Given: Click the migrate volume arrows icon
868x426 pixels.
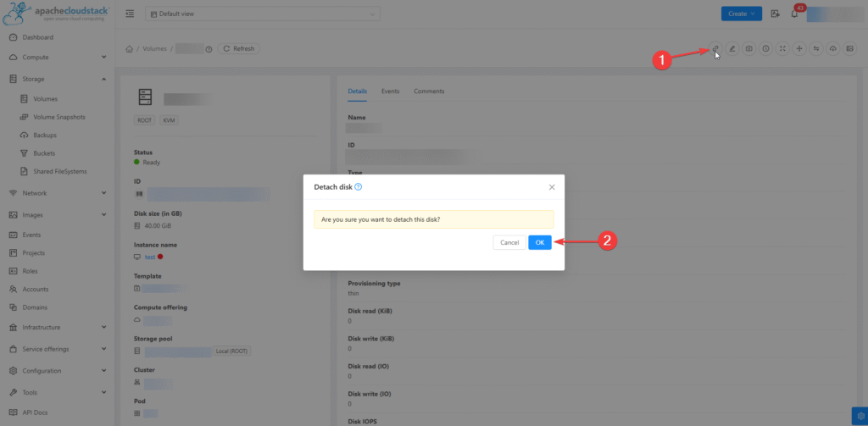Looking at the screenshot, I should click(x=816, y=49).
